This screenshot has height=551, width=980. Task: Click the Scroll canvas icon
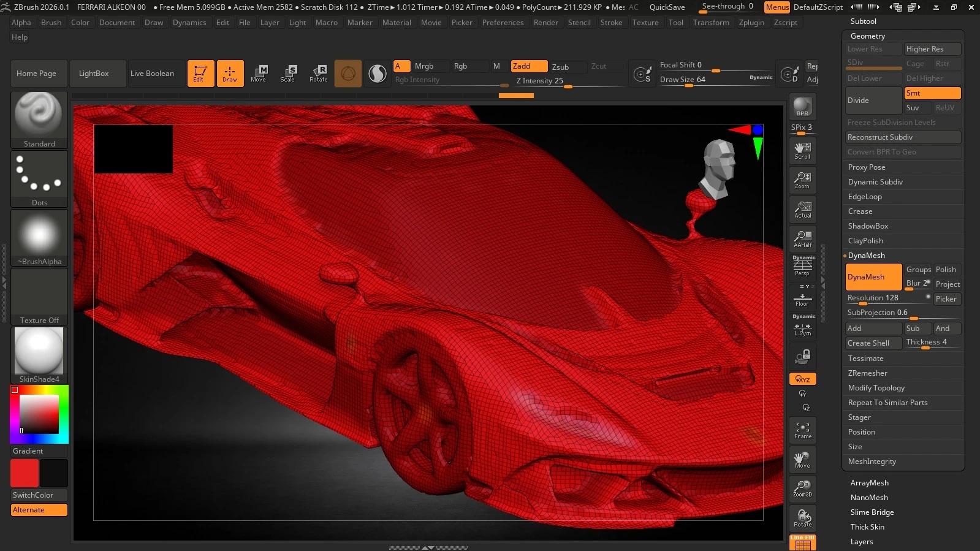pyautogui.click(x=802, y=150)
